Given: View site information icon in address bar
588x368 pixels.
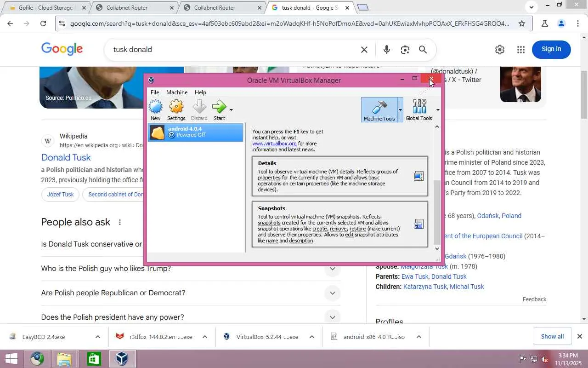Looking at the screenshot, I should coord(62,23).
